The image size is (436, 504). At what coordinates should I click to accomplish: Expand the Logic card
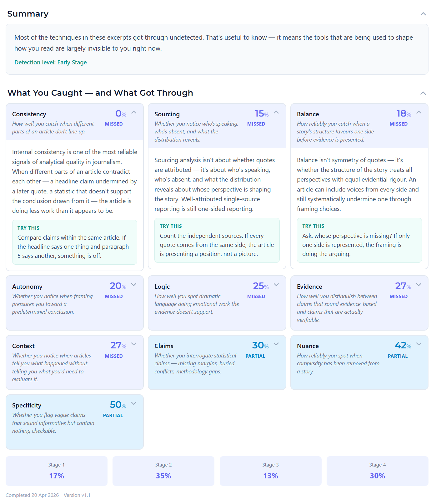coord(276,284)
